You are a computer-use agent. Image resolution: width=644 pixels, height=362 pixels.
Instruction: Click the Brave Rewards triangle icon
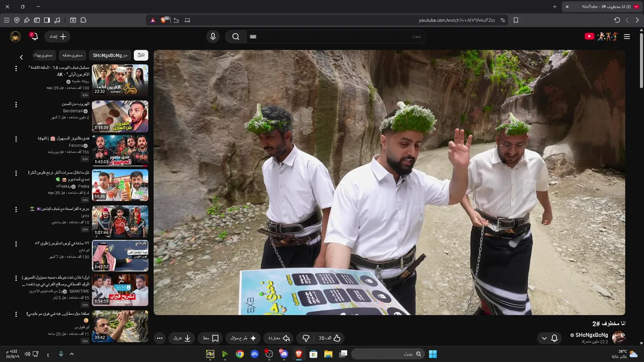pos(153,20)
